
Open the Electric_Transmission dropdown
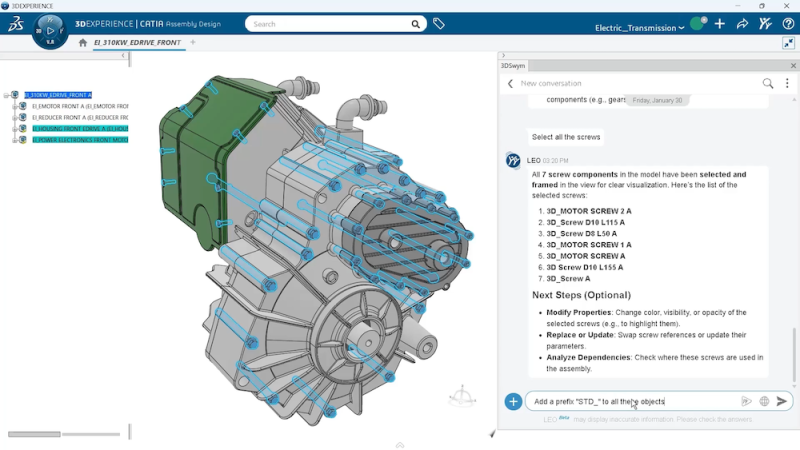(x=639, y=28)
